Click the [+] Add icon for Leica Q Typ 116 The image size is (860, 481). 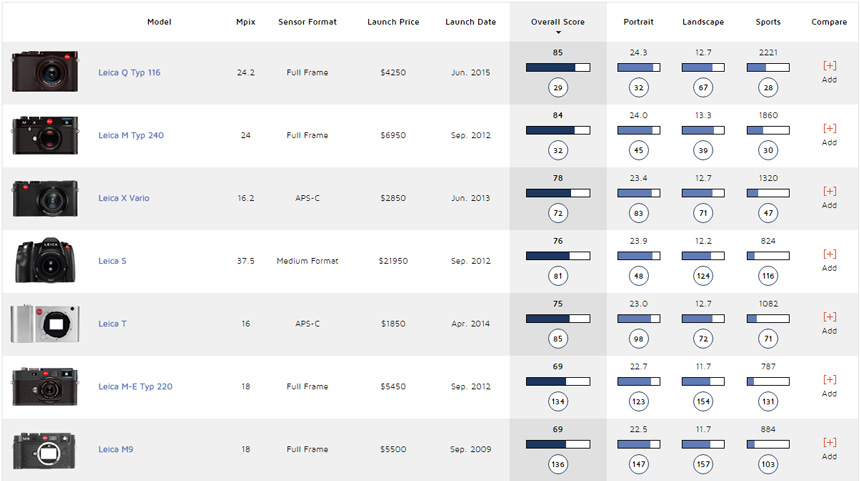click(829, 66)
